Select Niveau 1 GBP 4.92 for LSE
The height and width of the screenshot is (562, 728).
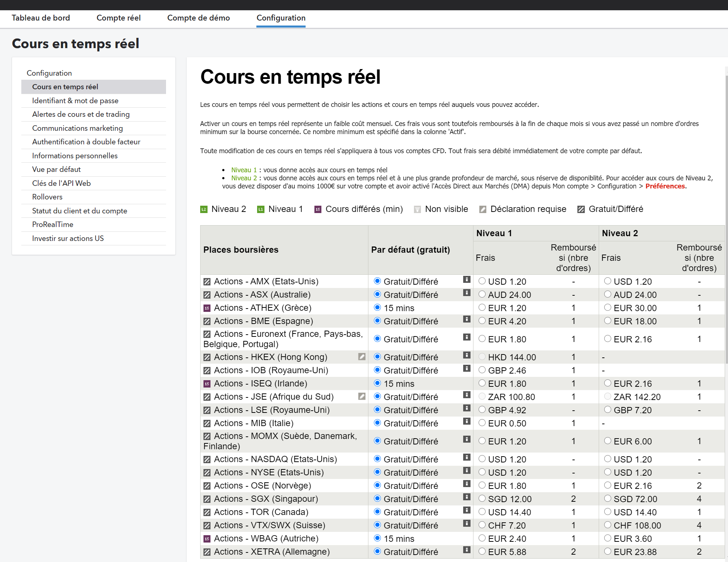point(482,410)
